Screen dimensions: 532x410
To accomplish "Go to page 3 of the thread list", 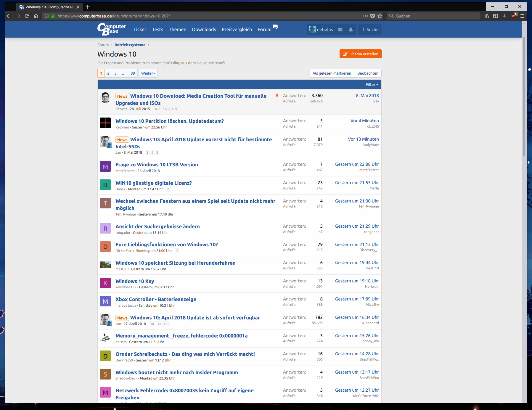I will click(x=115, y=73).
